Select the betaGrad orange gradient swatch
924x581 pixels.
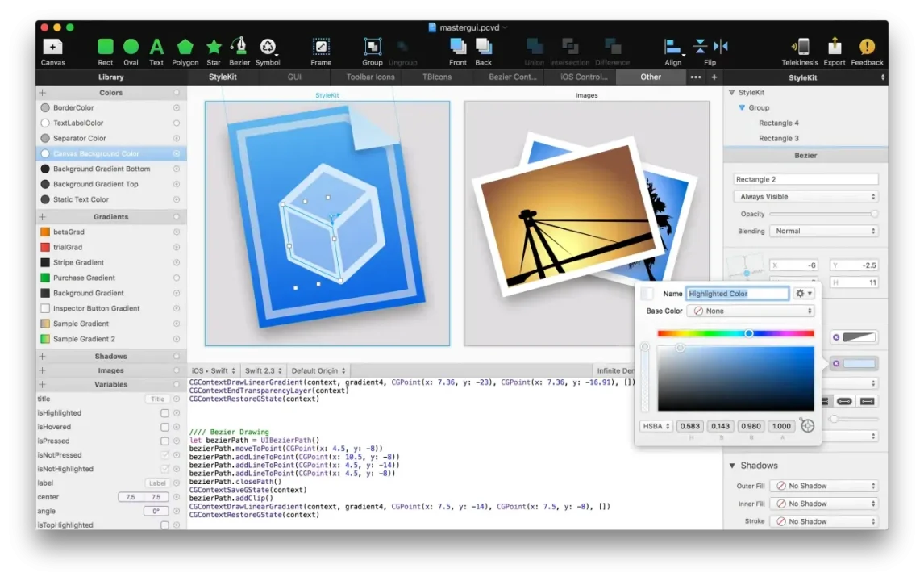[45, 232]
